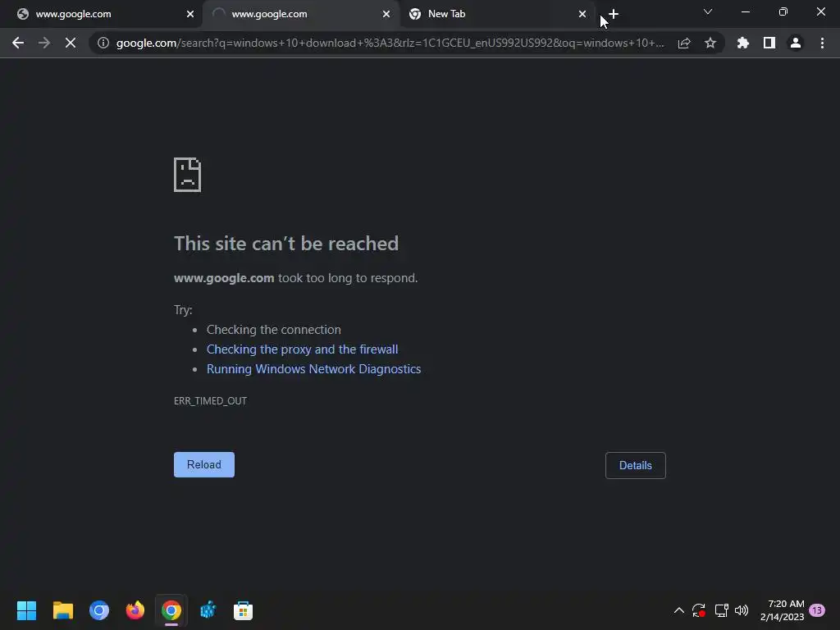Minimize the Chrome window
Screen dimensions: 840x630
point(745,11)
